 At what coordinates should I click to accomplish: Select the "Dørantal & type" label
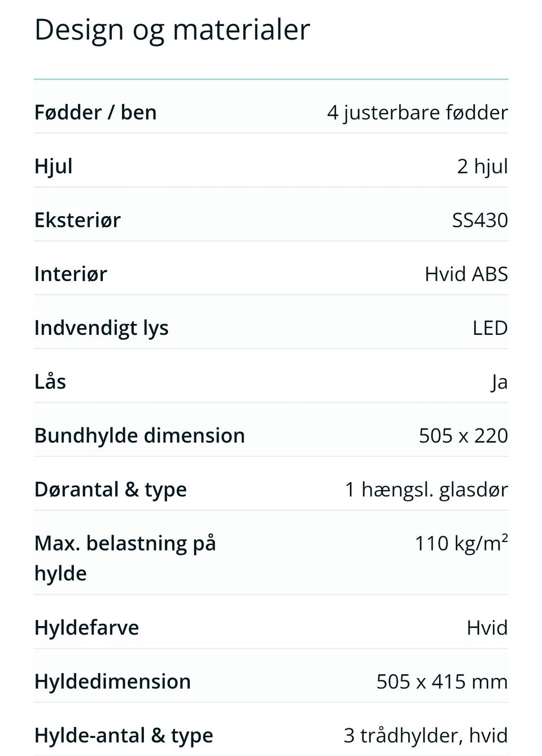111,489
